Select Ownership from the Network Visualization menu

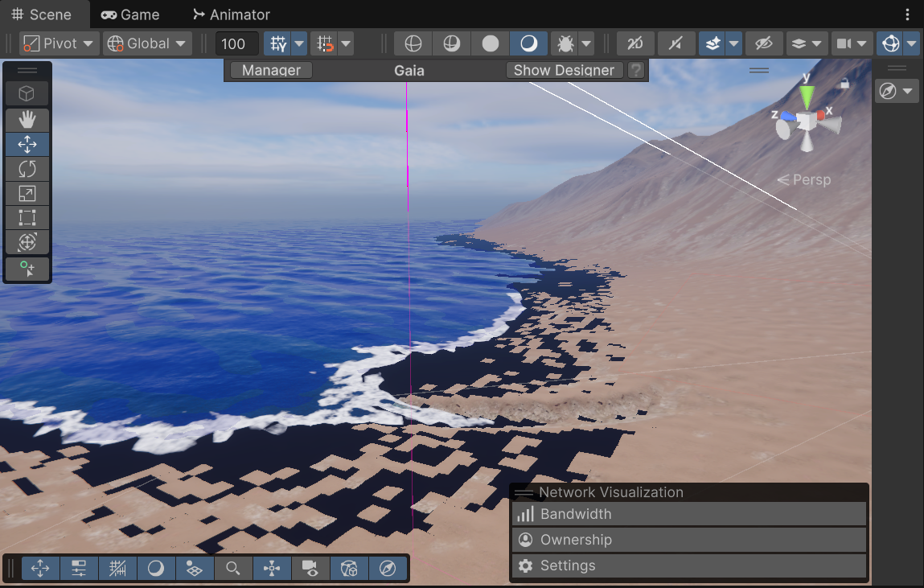[x=689, y=540]
